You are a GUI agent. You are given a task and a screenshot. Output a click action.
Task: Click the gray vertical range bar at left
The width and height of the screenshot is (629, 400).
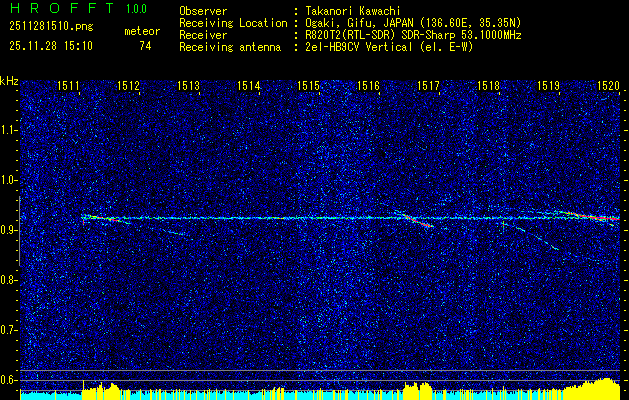click(x=19, y=231)
